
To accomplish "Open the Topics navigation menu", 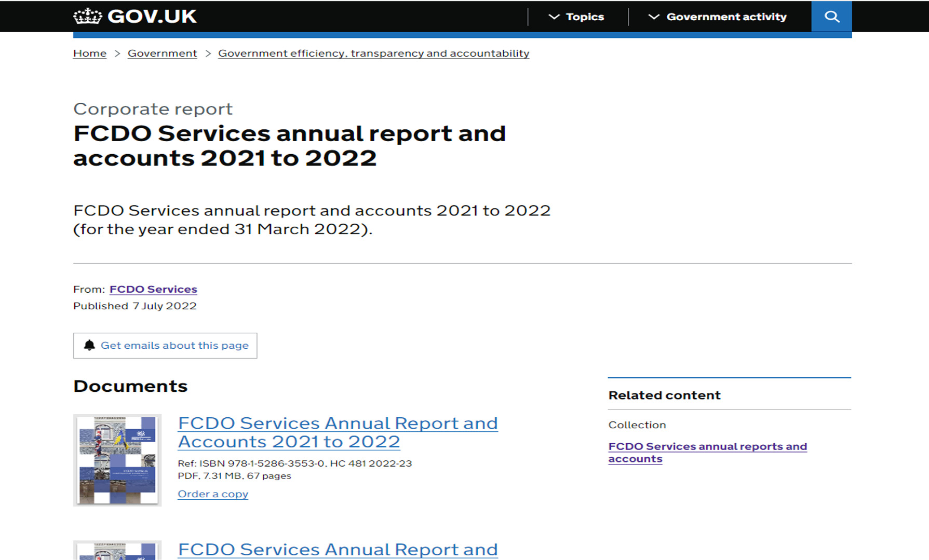I will pyautogui.click(x=585, y=17).
